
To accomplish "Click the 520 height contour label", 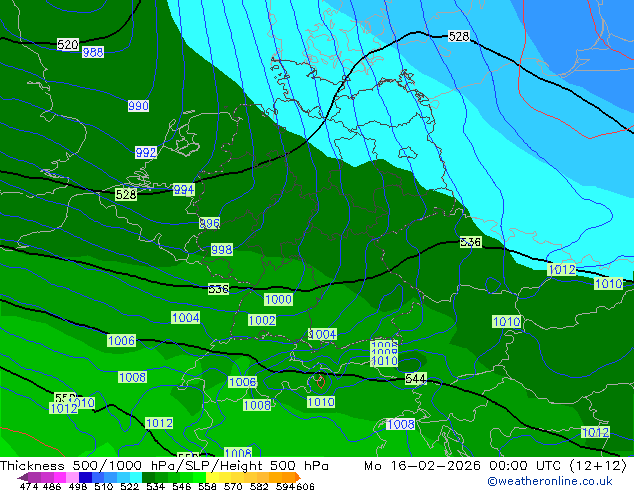I will (x=68, y=44).
